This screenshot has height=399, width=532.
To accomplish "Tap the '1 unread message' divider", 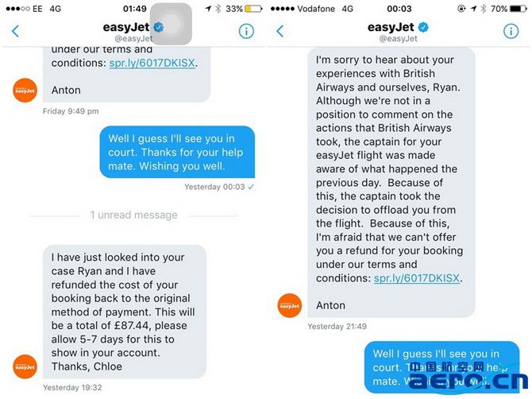I will coord(133,215).
